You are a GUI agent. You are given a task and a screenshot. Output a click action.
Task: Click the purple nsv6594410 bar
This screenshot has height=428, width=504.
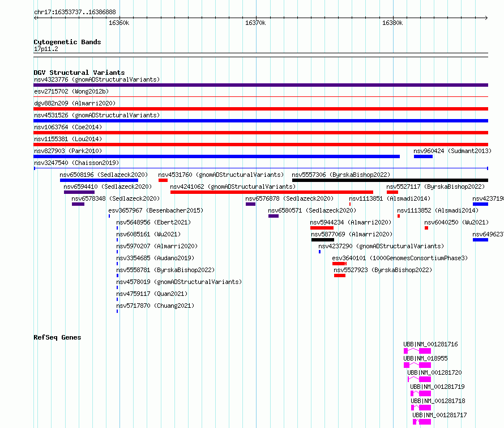click(x=79, y=192)
